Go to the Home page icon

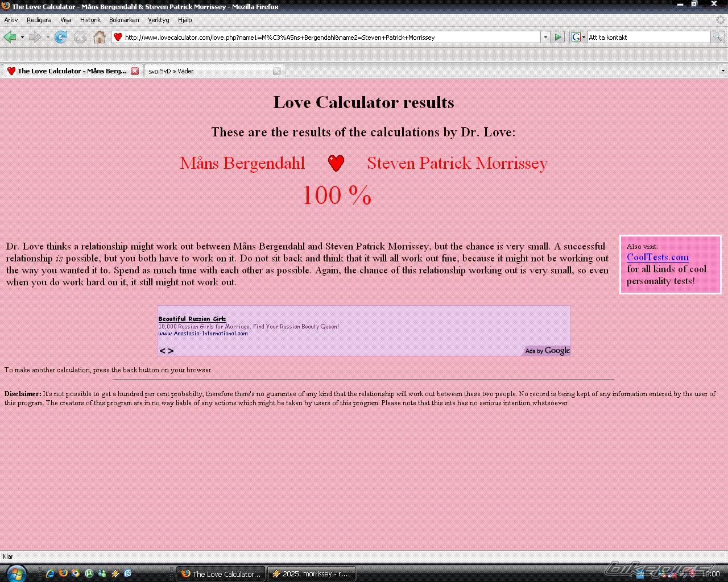click(100, 38)
